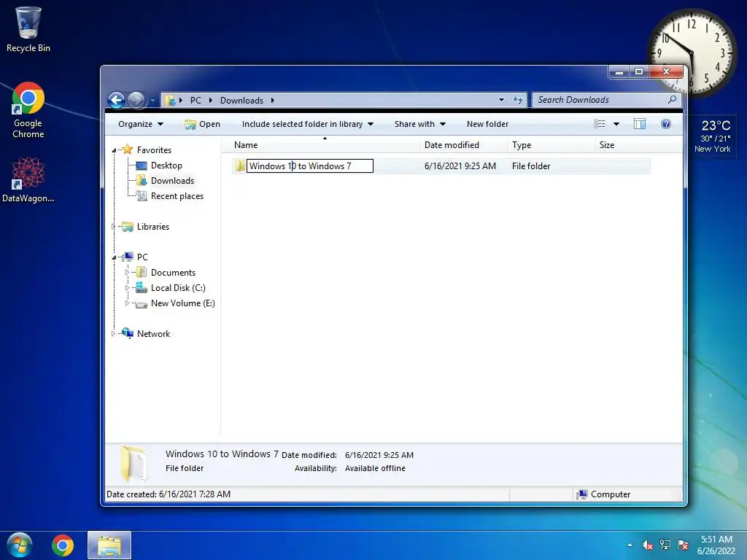The height and width of the screenshot is (560, 747).
Task: Click the File folder type cell
Action: pos(531,166)
